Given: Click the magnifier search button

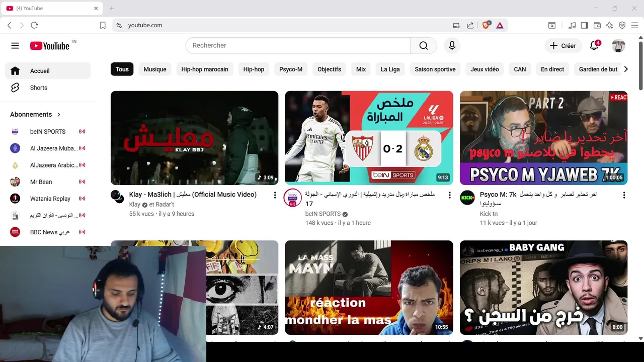Looking at the screenshot, I should pos(424,46).
